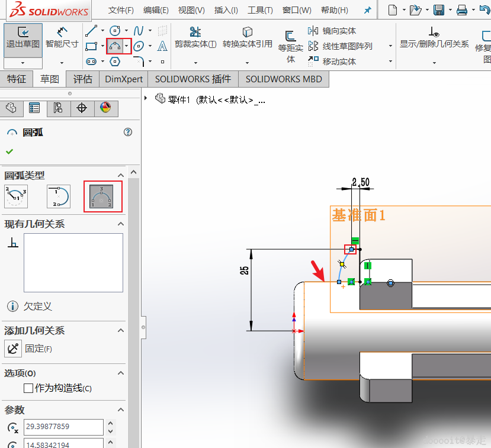Switch to the 特征 tab
Viewport: 491px width, 448px height.
[16, 79]
